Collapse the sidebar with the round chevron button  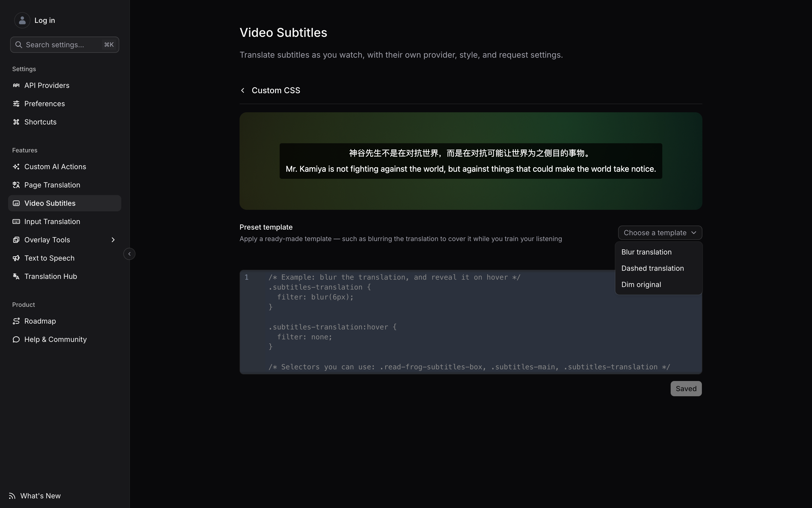[x=129, y=254]
